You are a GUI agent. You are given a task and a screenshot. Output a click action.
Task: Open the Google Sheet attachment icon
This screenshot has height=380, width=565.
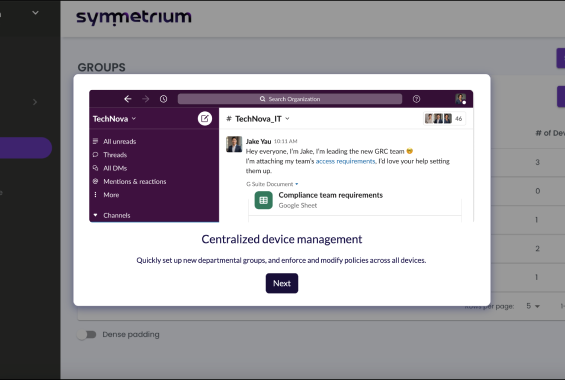(263, 200)
